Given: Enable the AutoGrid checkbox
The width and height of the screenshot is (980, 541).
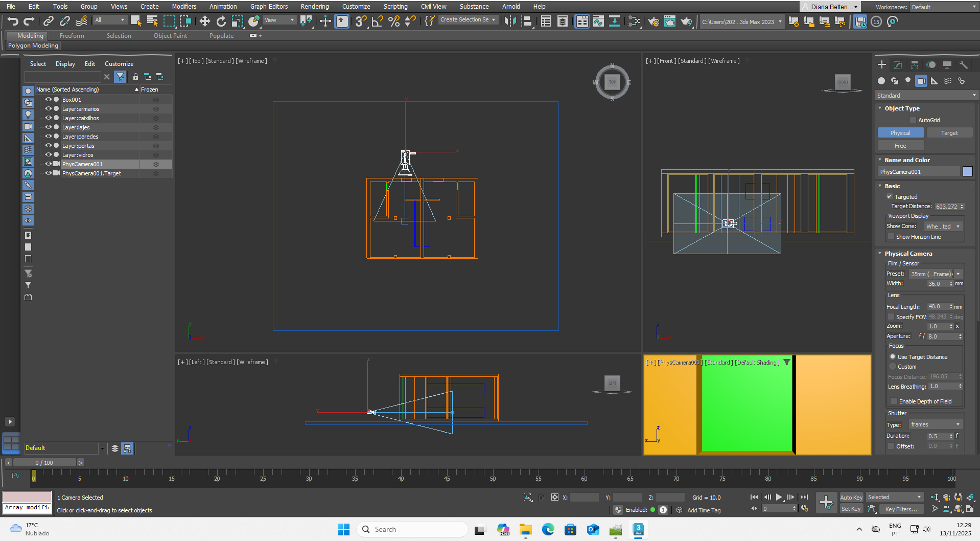Looking at the screenshot, I should tap(913, 120).
